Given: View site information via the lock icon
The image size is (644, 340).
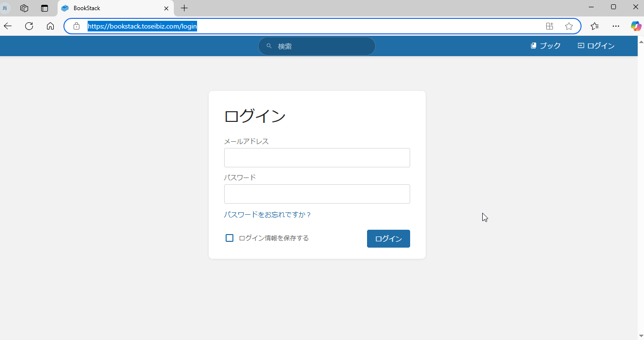Looking at the screenshot, I should pyautogui.click(x=76, y=26).
